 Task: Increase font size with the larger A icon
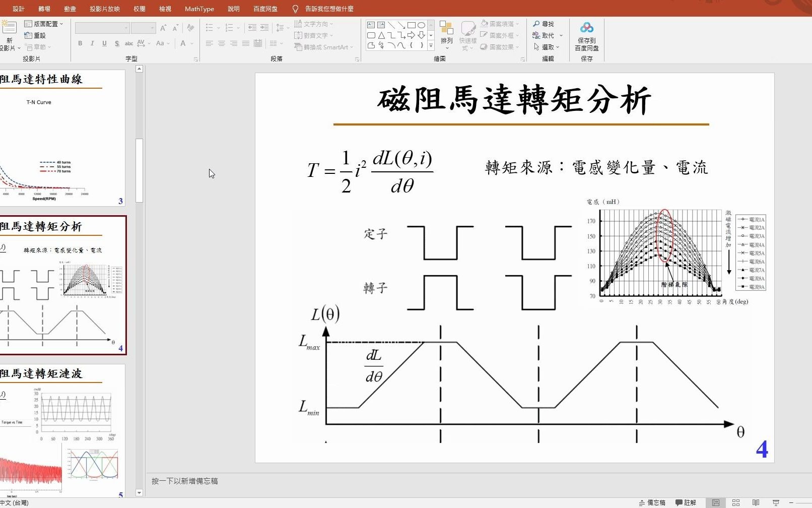click(163, 28)
